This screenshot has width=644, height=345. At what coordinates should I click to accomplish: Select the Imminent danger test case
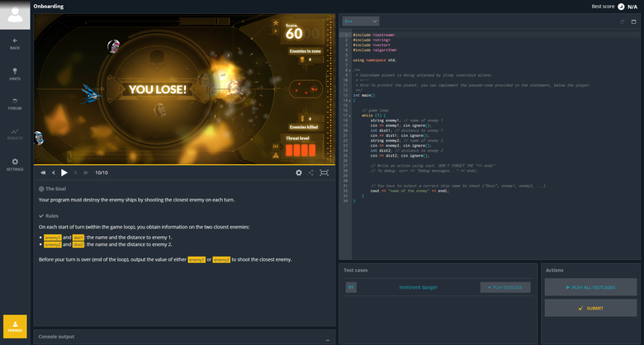(x=418, y=287)
